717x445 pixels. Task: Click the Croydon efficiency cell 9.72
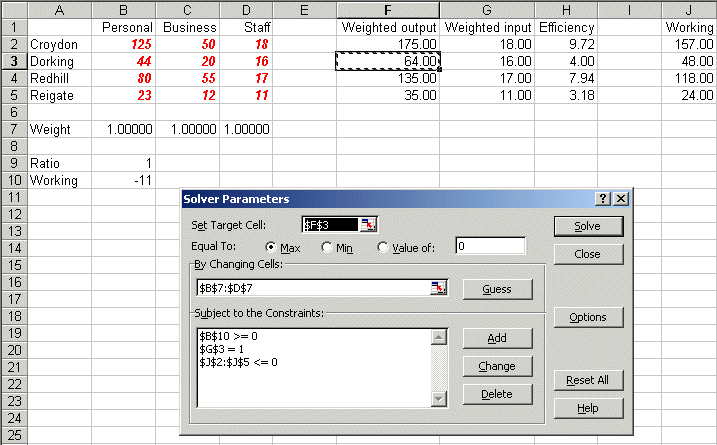pos(566,44)
